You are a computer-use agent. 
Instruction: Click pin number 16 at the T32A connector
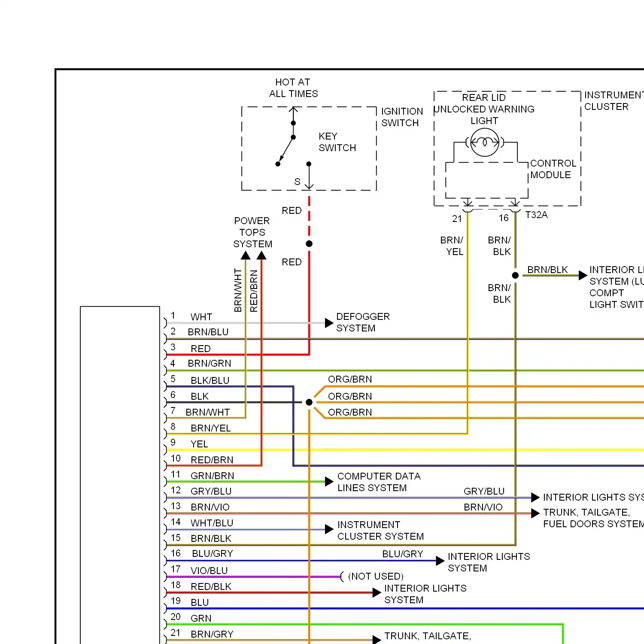pos(504,218)
